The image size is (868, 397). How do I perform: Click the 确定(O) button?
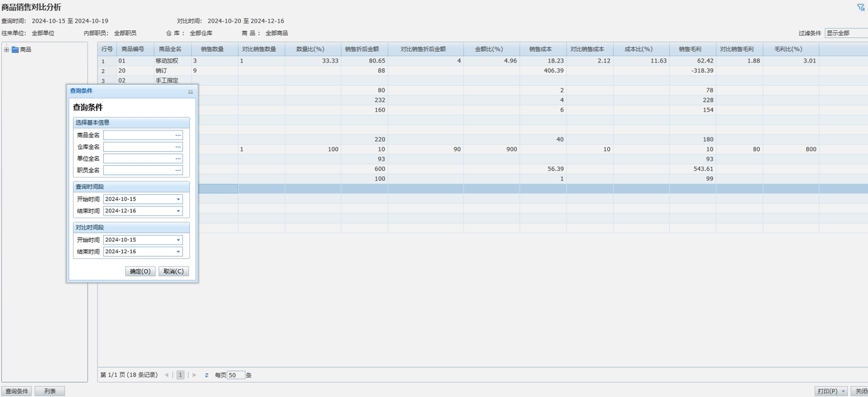[140, 272]
